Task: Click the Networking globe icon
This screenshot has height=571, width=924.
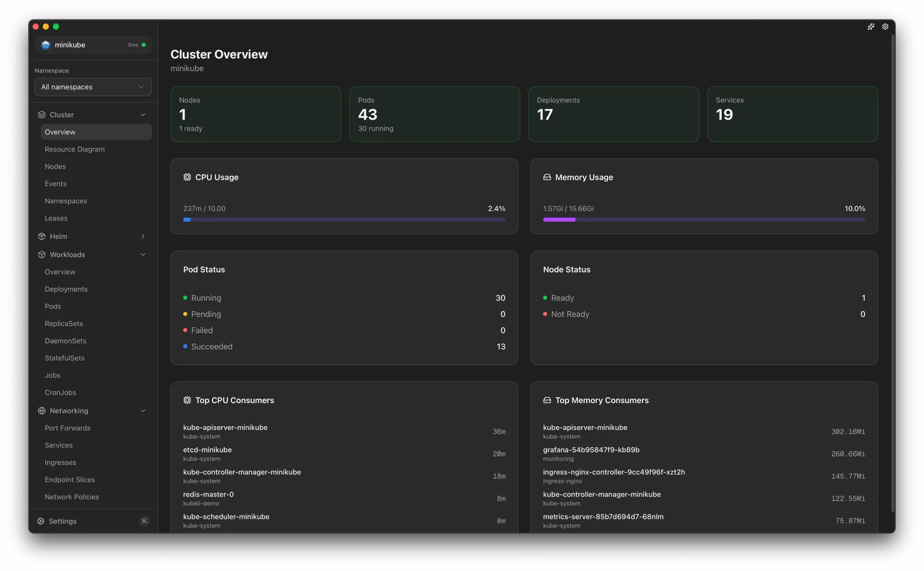Action: click(41, 410)
